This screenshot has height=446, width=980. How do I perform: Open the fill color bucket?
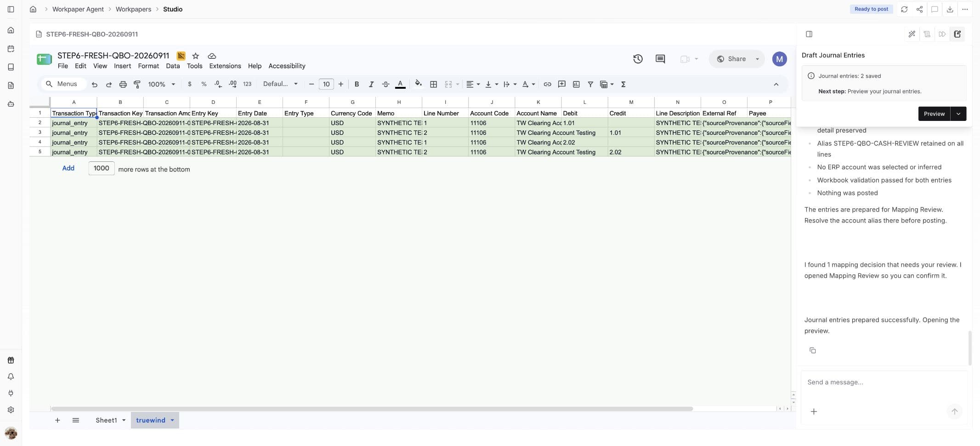(x=418, y=84)
